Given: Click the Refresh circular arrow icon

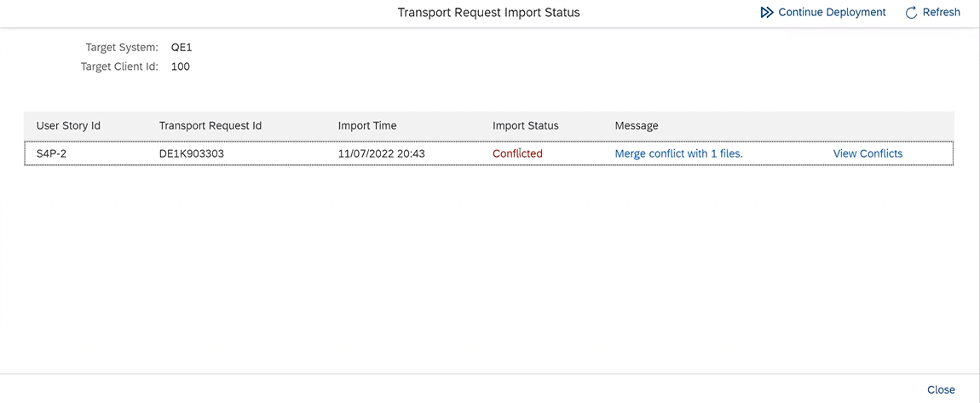Looking at the screenshot, I should 911,13.
